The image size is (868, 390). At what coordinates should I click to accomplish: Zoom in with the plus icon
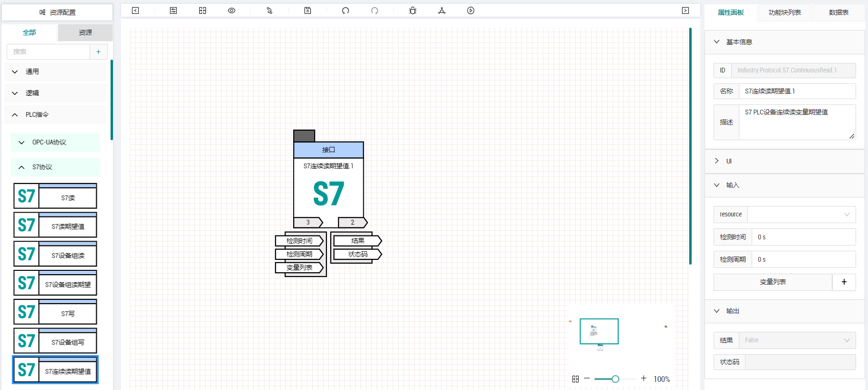643,379
